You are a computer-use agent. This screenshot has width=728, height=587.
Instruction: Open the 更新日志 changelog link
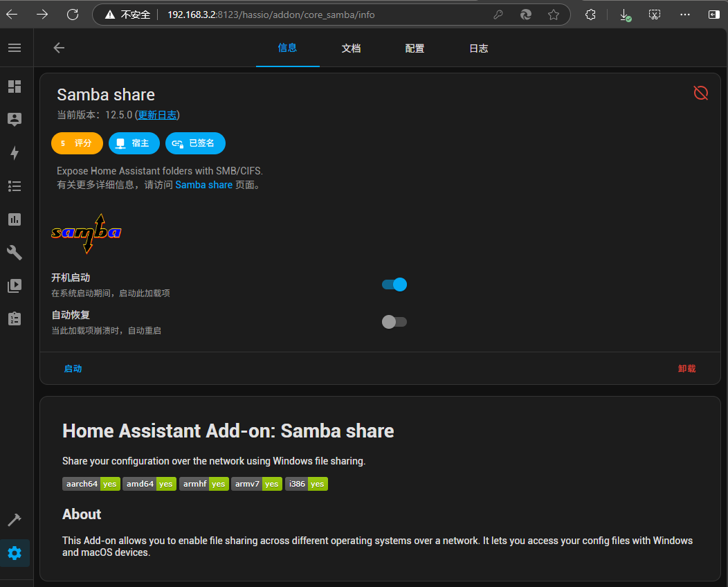coord(157,115)
